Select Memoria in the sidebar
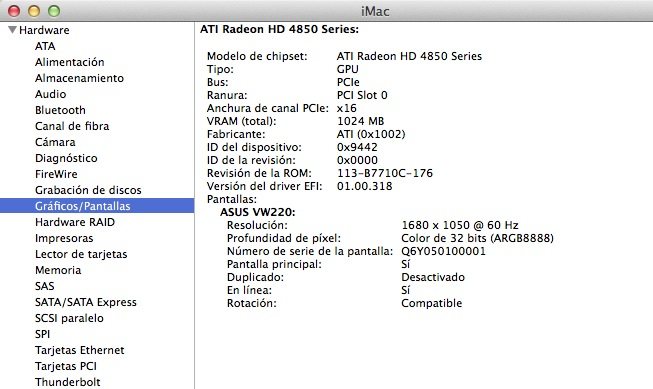Image resolution: width=653 pixels, height=389 pixels. coord(58,270)
